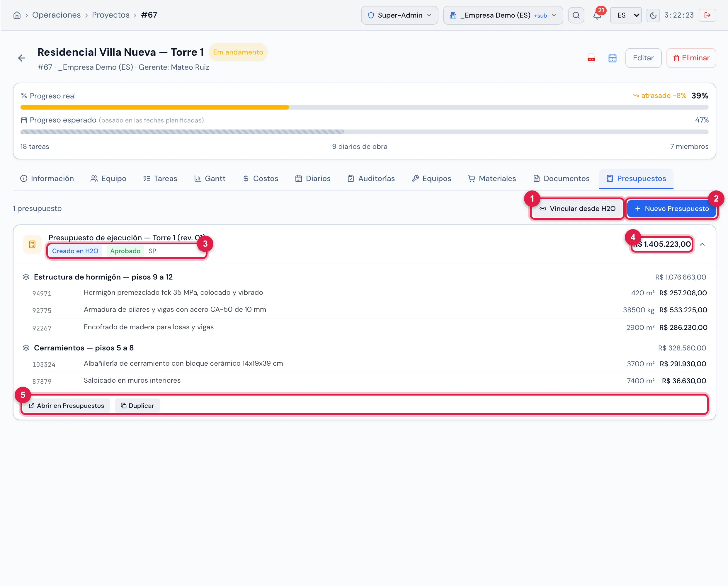Open the Tareas tab
Screen dimensions: 728x586
coord(160,178)
